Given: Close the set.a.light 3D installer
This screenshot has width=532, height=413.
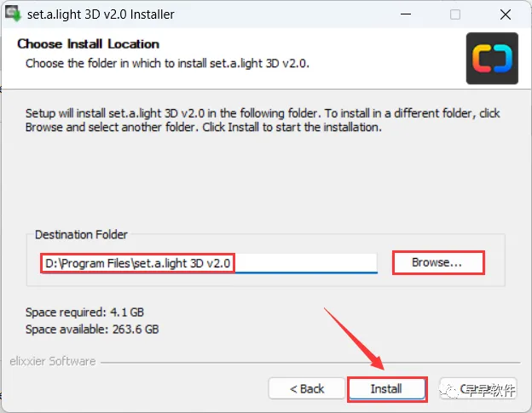Looking at the screenshot, I should tap(506, 14).
